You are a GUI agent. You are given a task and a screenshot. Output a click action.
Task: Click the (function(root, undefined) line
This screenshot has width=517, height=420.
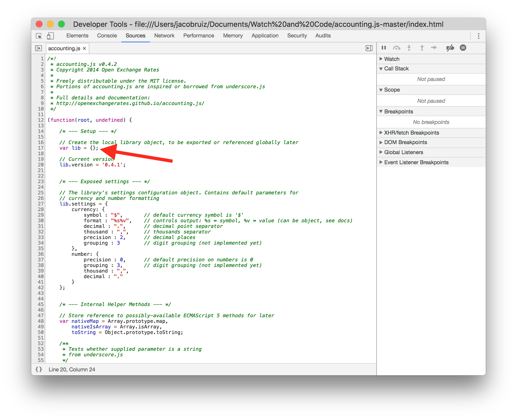(90, 120)
